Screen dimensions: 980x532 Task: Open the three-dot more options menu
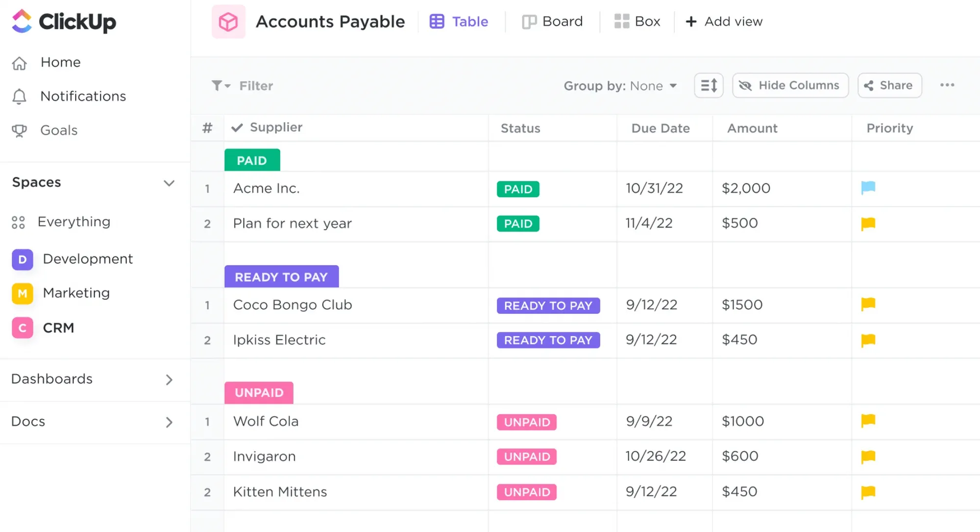click(x=947, y=85)
